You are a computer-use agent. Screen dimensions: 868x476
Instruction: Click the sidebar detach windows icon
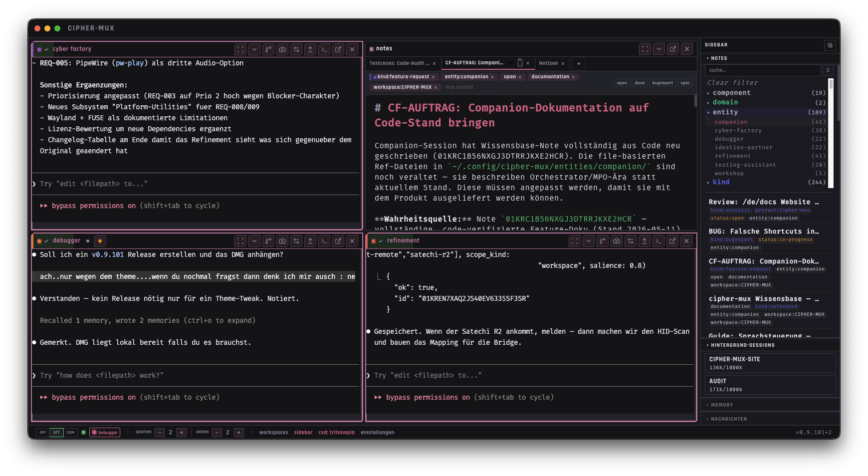830,45
